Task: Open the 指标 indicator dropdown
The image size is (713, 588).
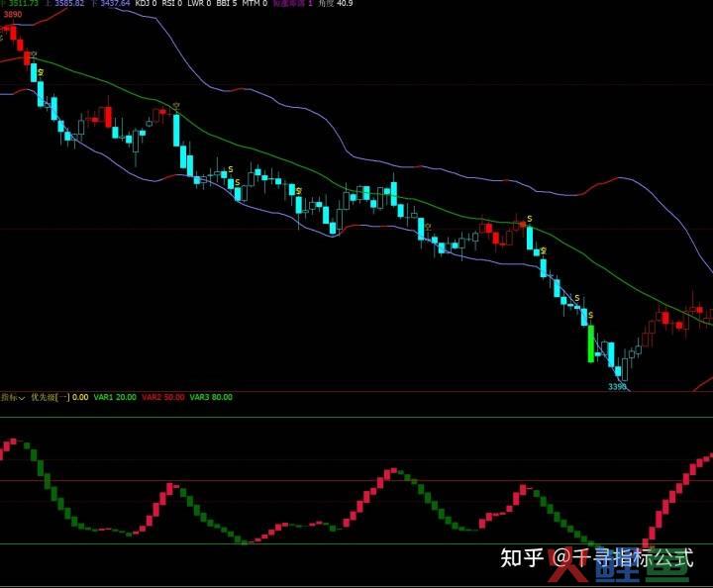Action: (x=13, y=398)
